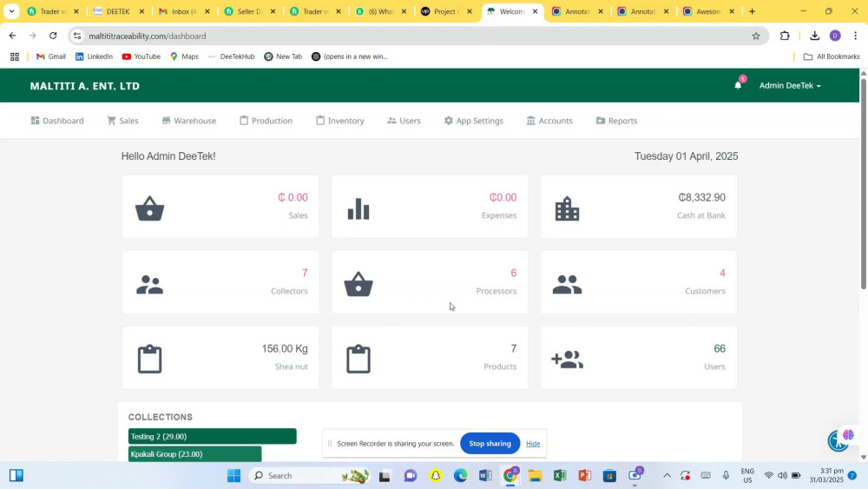Open Microsoft Edge from taskbar
This screenshot has height=489, width=868.
click(x=460, y=476)
